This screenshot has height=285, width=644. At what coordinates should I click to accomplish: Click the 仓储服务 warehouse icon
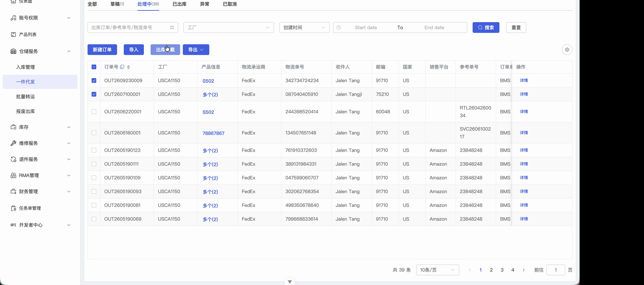click(x=13, y=51)
